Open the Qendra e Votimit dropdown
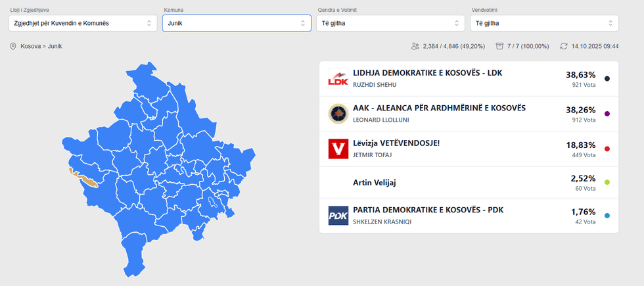 point(391,23)
